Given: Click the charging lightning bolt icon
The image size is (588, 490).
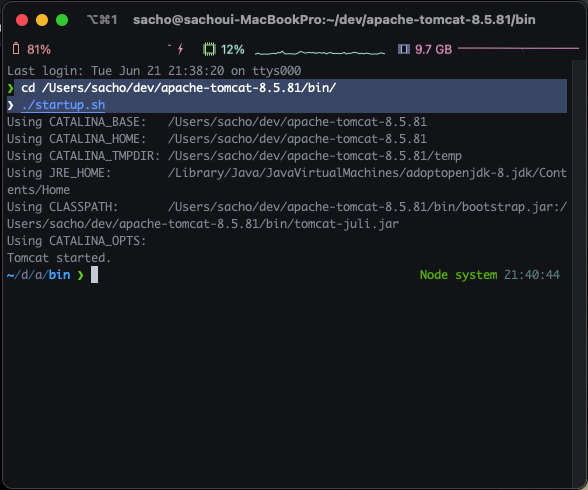Looking at the screenshot, I should point(180,49).
